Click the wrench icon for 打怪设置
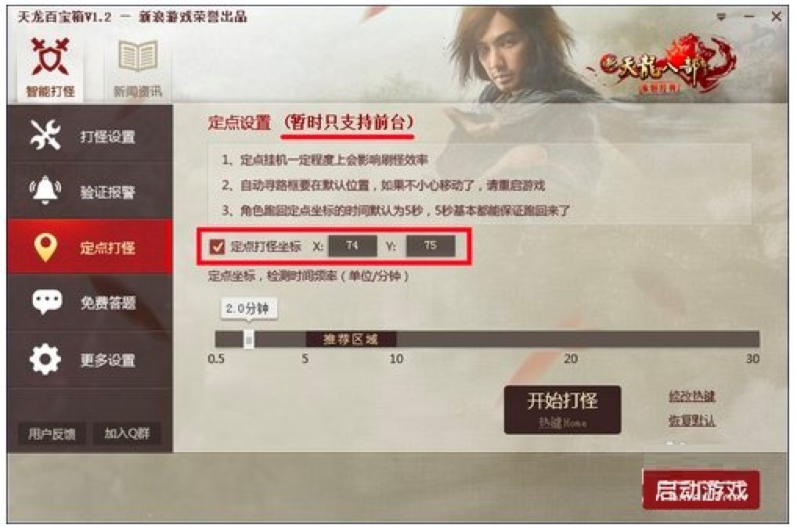 click(45, 135)
